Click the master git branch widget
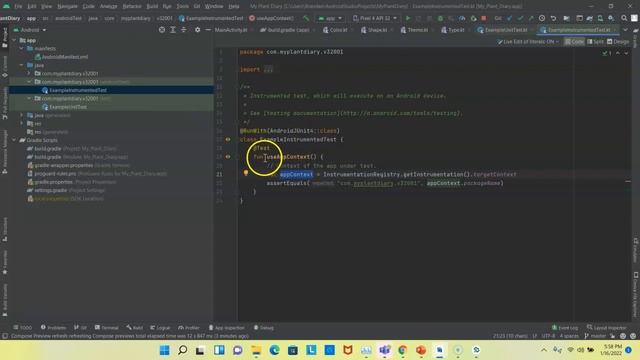 coord(595,336)
